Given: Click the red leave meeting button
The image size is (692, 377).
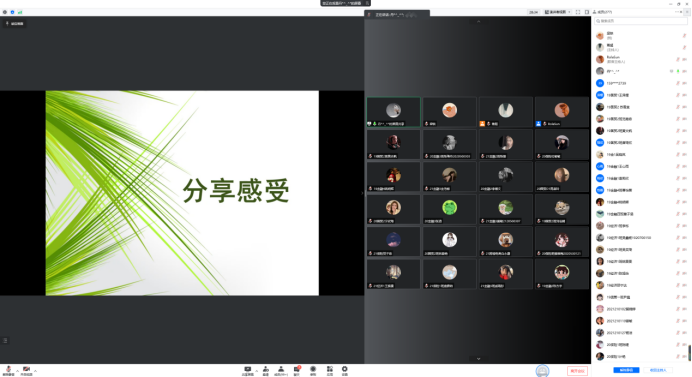Looking at the screenshot, I should click(577, 371).
